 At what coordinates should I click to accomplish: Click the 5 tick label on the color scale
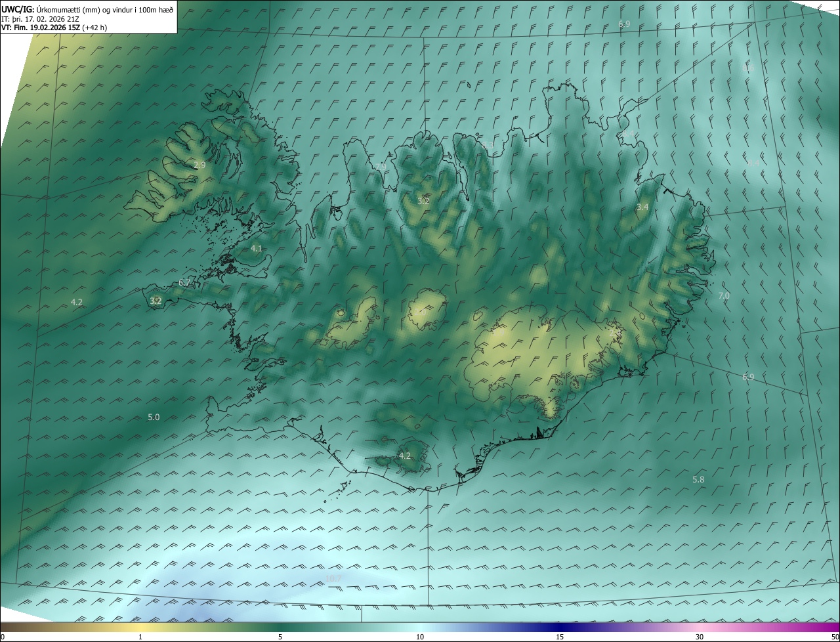280,637
